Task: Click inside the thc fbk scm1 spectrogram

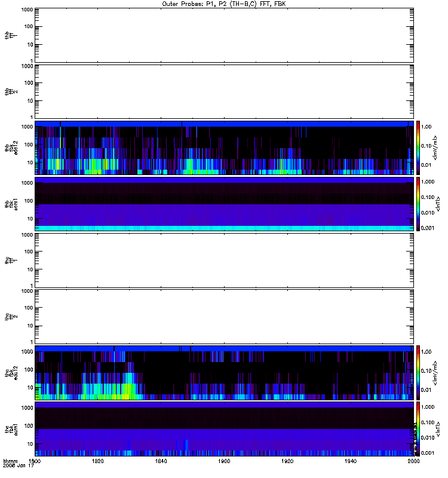Action: [224, 429]
